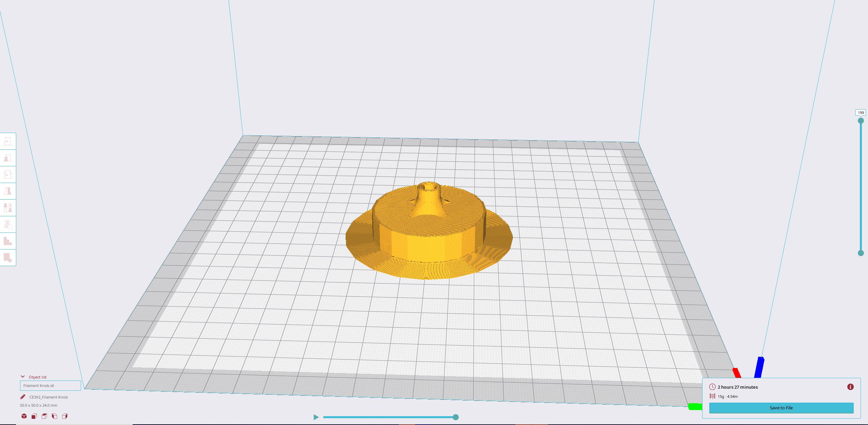Image resolution: width=868 pixels, height=425 pixels.
Task: Collapse the Object list panel
Action: (22, 376)
